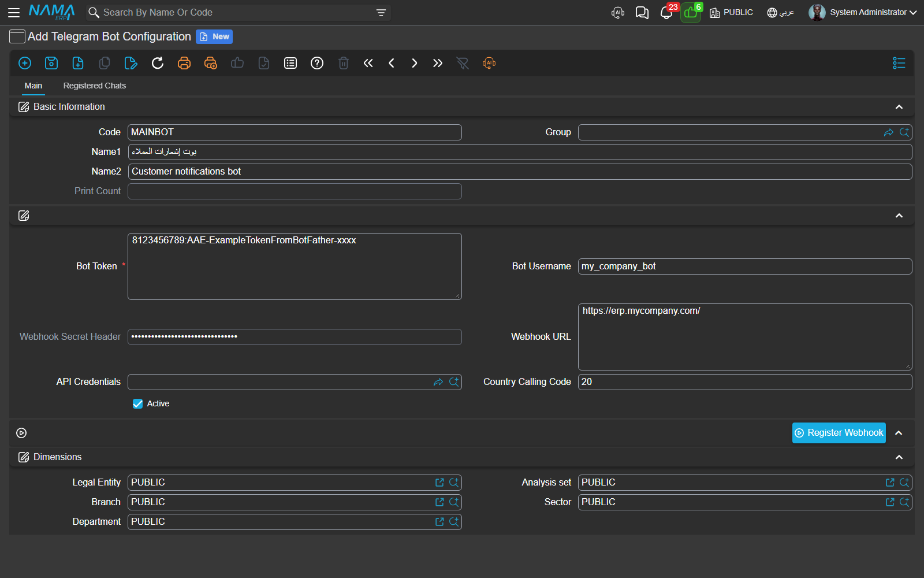This screenshot has width=924, height=578.
Task: Go to previous record arrow
Action: tap(392, 63)
